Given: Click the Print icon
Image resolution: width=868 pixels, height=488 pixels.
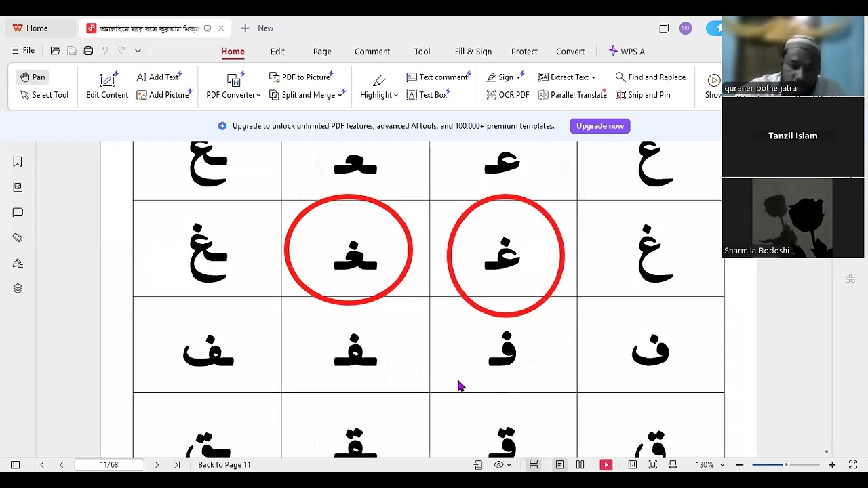Looking at the screenshot, I should coord(88,51).
